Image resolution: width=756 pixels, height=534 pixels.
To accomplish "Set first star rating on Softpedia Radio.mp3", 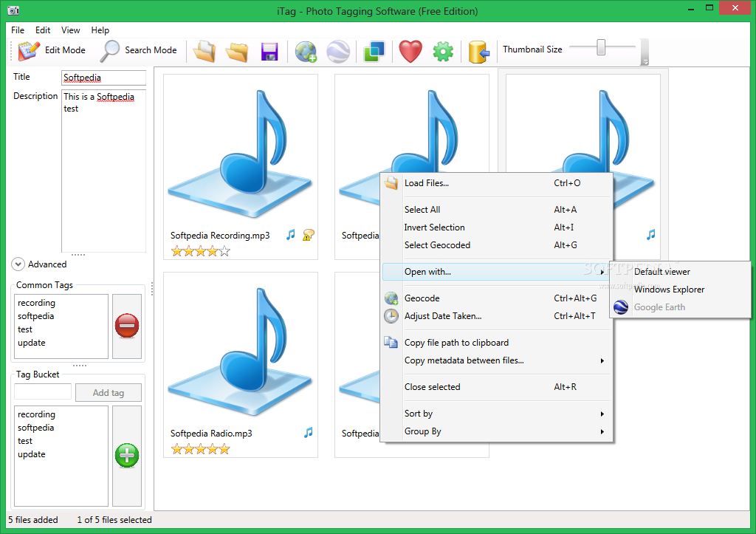I will pyautogui.click(x=177, y=449).
